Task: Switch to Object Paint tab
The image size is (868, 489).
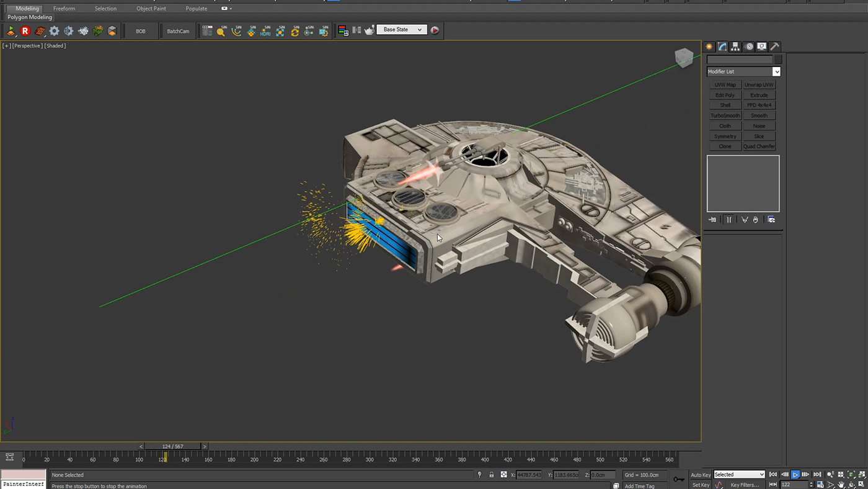Action: pyautogui.click(x=151, y=9)
